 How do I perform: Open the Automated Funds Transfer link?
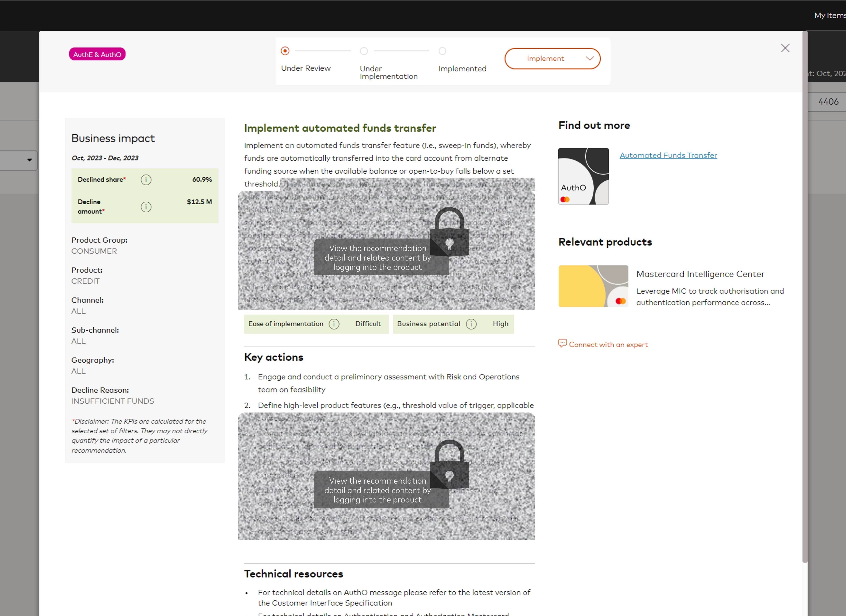click(x=668, y=155)
